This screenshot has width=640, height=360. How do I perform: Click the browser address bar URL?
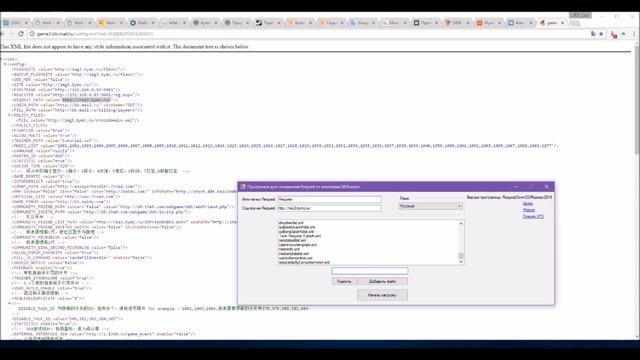(x=95, y=34)
